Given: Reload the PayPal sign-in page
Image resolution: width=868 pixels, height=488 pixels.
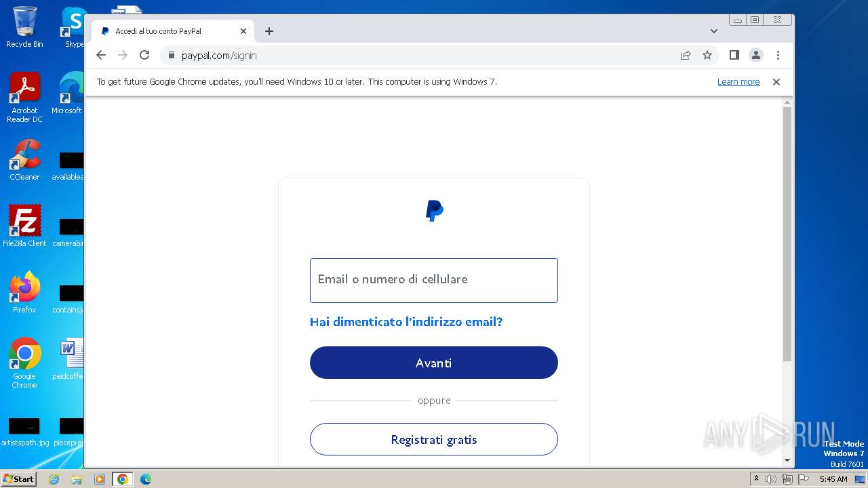Looking at the screenshot, I should [x=144, y=56].
